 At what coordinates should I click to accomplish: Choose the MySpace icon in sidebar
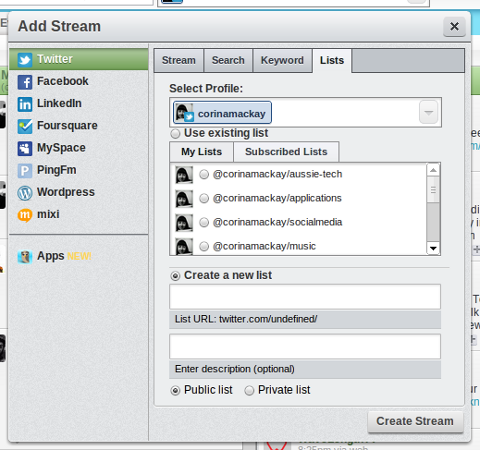click(25, 148)
